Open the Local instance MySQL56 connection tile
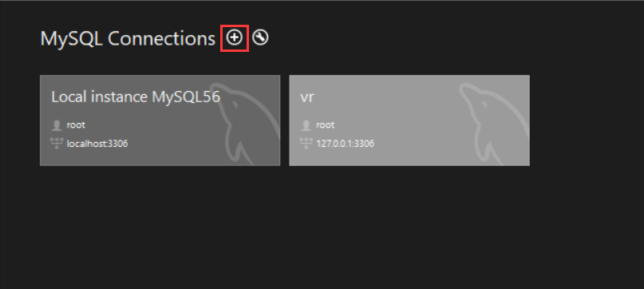 coord(160,121)
